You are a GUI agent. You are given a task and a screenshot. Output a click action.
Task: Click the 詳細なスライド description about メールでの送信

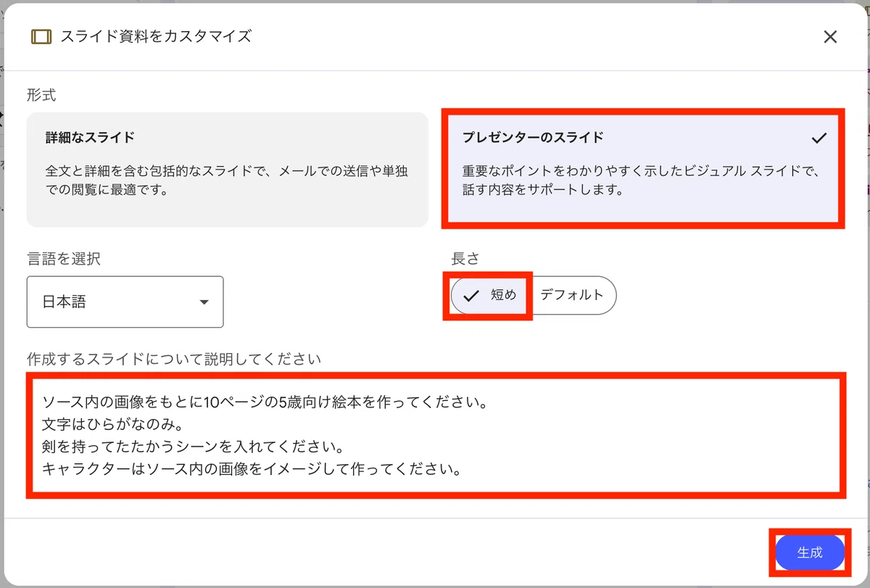point(226,181)
